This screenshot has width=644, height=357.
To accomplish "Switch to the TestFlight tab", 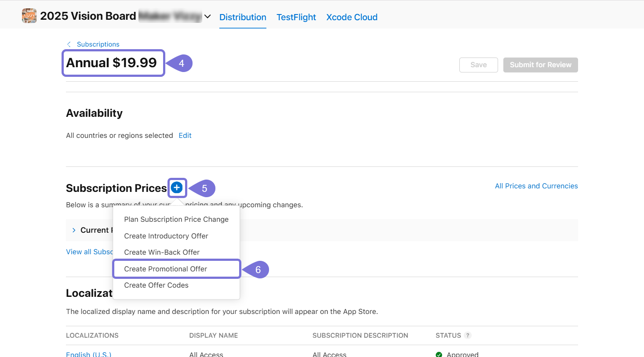I will (x=296, y=17).
